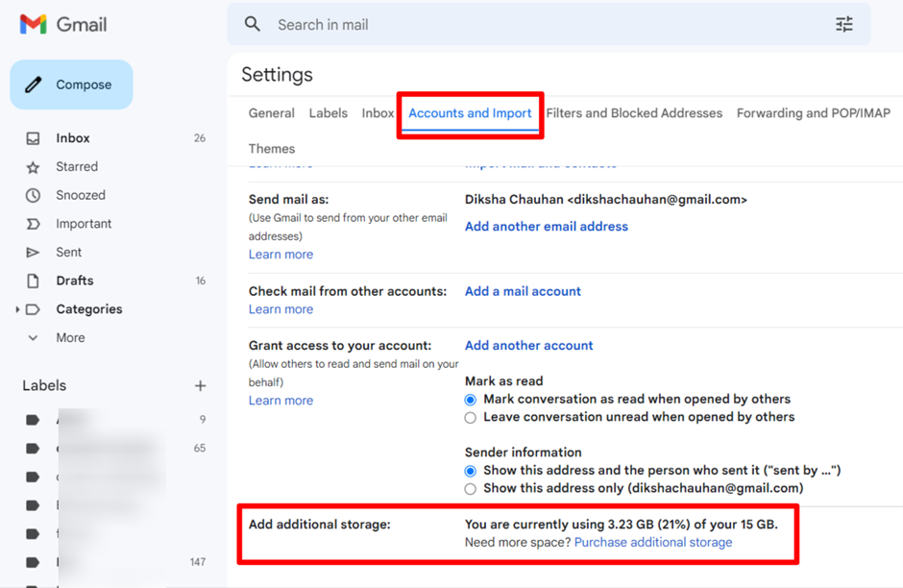The width and height of the screenshot is (903, 588).
Task: Click the Drafts count 16
Action: 201,281
